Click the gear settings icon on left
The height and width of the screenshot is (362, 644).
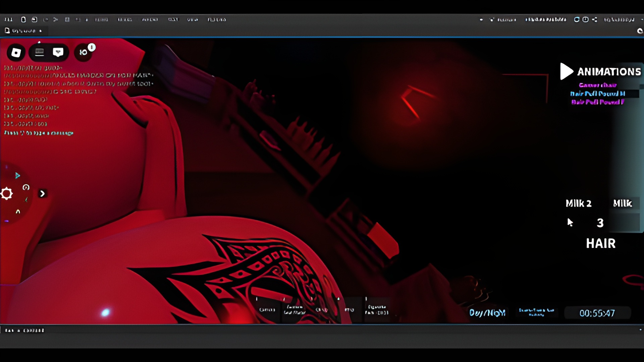pyautogui.click(x=7, y=194)
